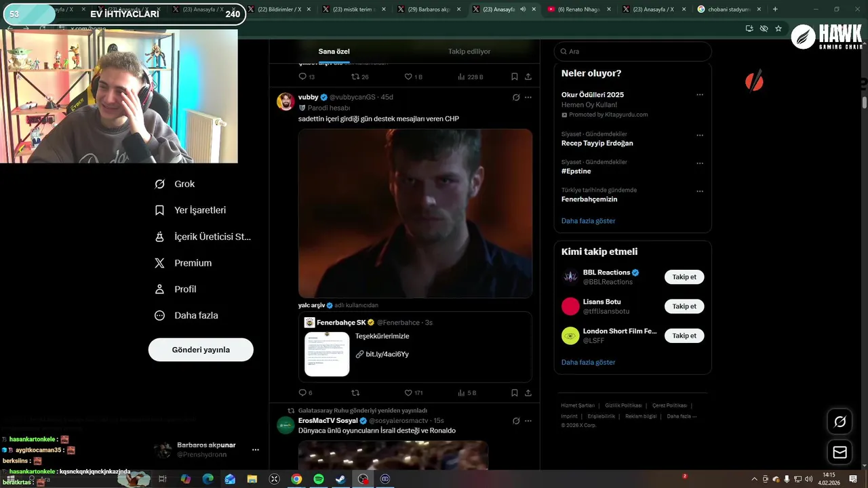Viewport: 868px width, 488px height.
Task: Mute the playing (23) Anasayfa browser tab
Action: click(522, 9)
